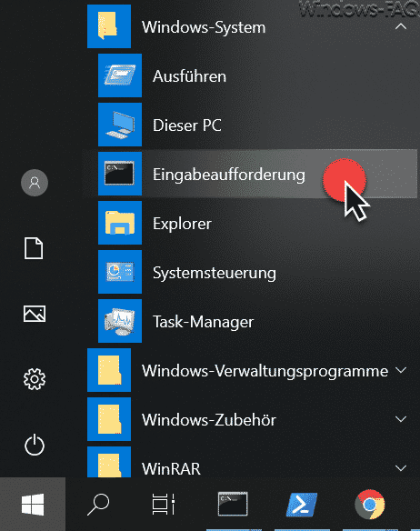The width and height of the screenshot is (420, 531).
Task: Open the Pictures icon in sidebar
Action: pos(35,314)
